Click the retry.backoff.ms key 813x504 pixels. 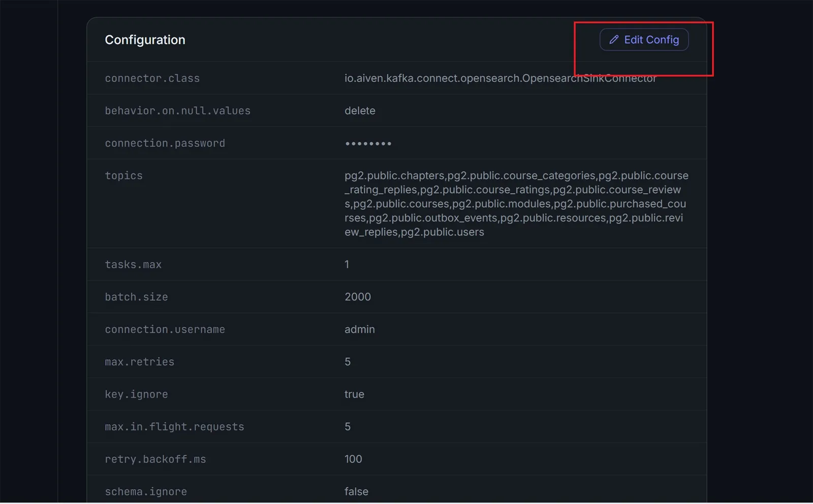155,460
